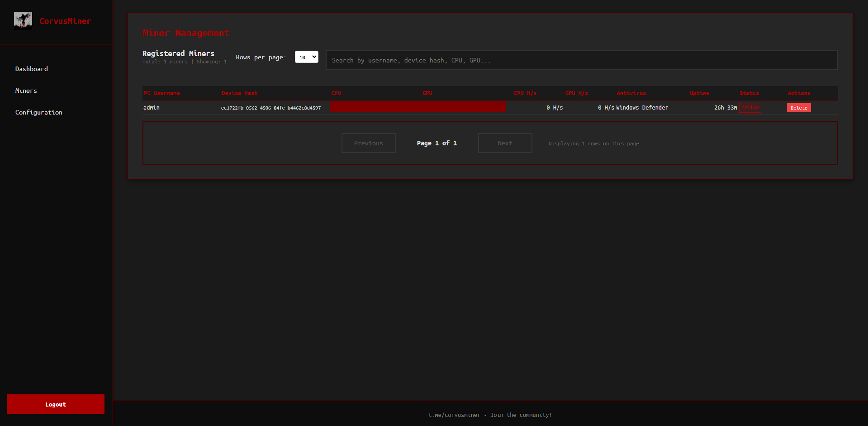Go to Miners section in sidebar

coord(26,91)
